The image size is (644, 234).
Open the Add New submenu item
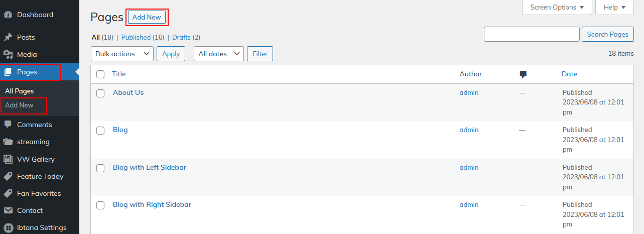[x=20, y=105]
